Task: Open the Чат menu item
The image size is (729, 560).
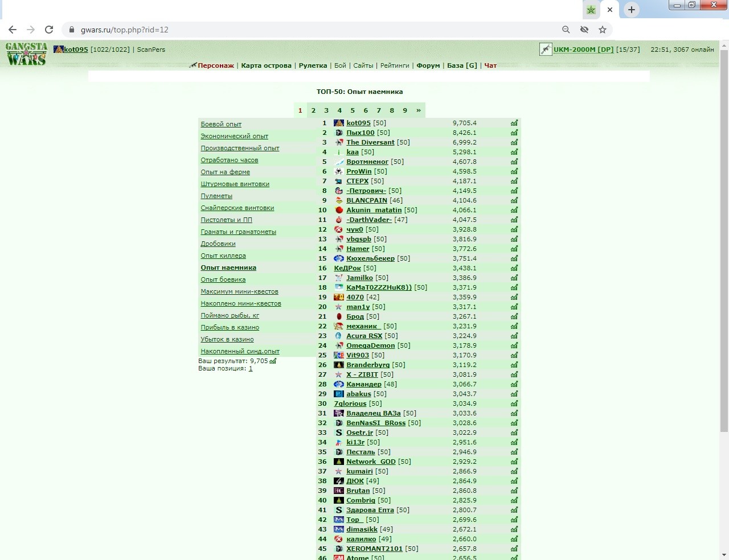Action: point(490,65)
